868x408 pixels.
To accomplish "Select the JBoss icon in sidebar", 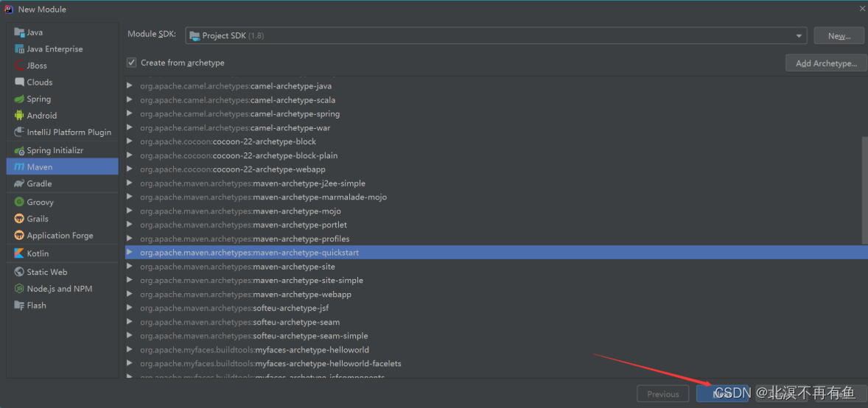I will pyautogui.click(x=19, y=66).
